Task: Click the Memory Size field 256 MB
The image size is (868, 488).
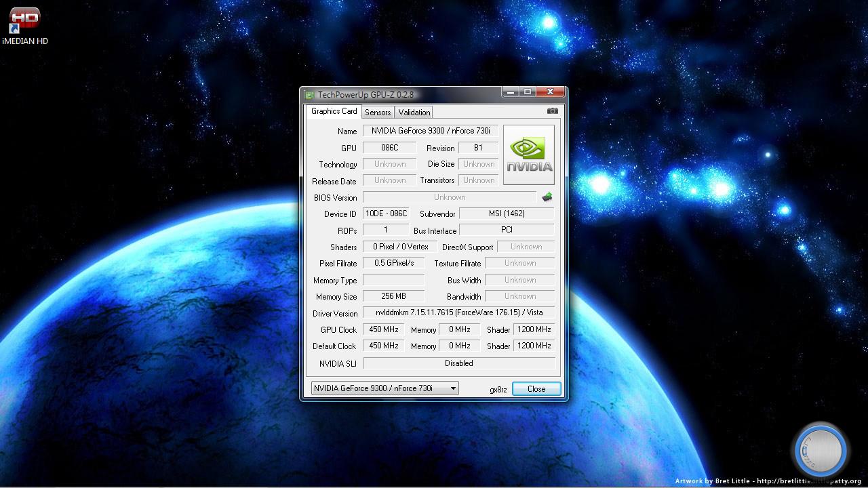Action: click(x=393, y=296)
